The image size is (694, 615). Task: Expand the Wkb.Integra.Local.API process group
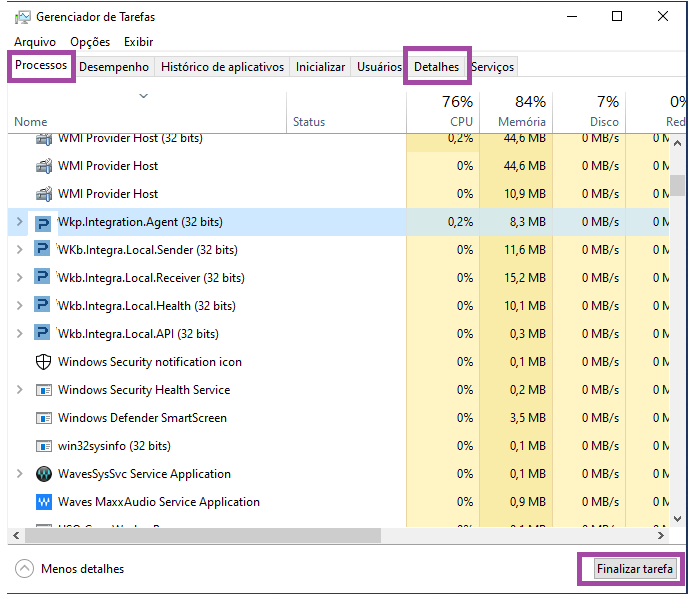tap(19, 334)
